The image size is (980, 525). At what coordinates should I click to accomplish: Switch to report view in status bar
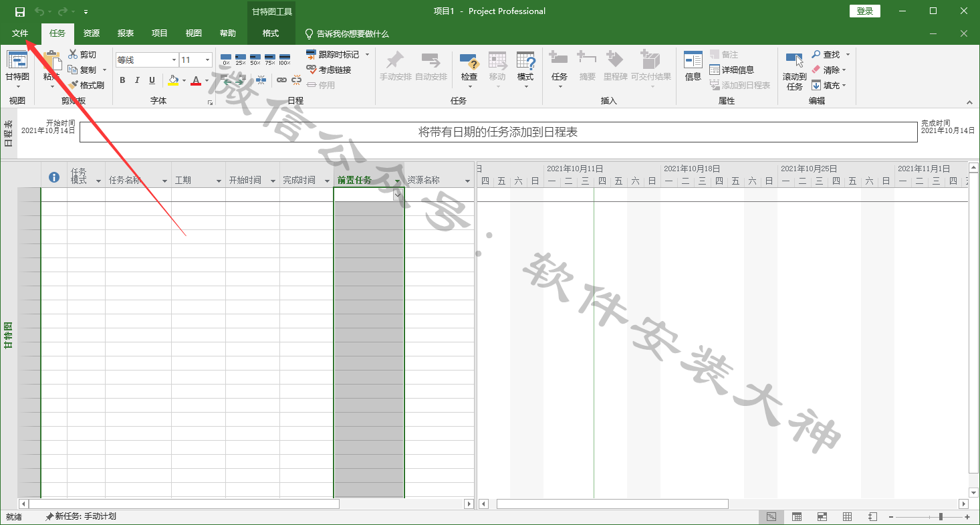[x=873, y=517]
